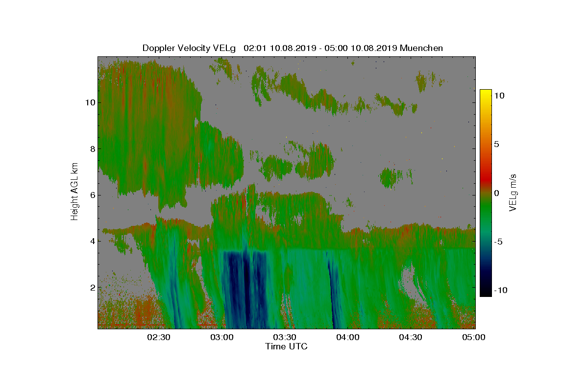Click the height tick label 4
This screenshot has width=588, height=392.
tap(92, 241)
